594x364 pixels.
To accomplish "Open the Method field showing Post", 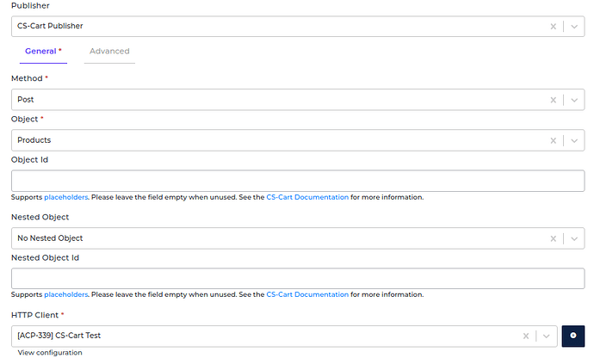I will [x=298, y=100].
